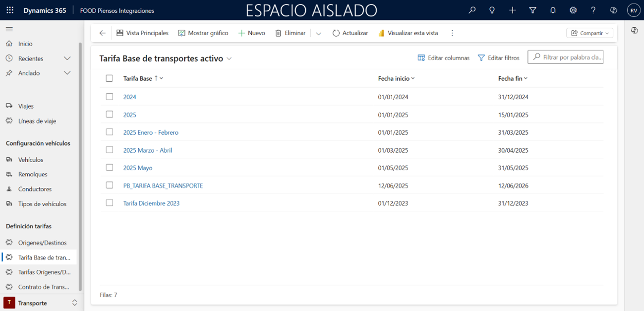Viewport: 644px width, 311px height.
Task: Click the search magnifier icon in header
Action: pos(472,10)
